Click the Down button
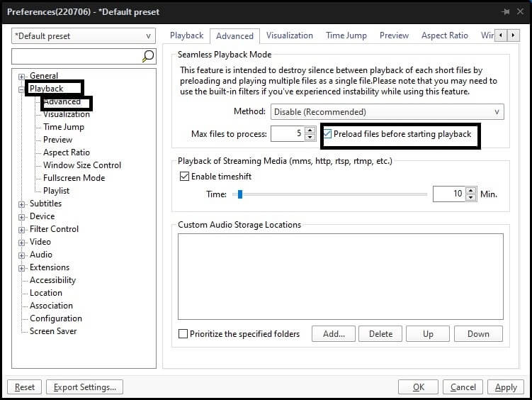This screenshot has height=400, width=532. click(478, 334)
